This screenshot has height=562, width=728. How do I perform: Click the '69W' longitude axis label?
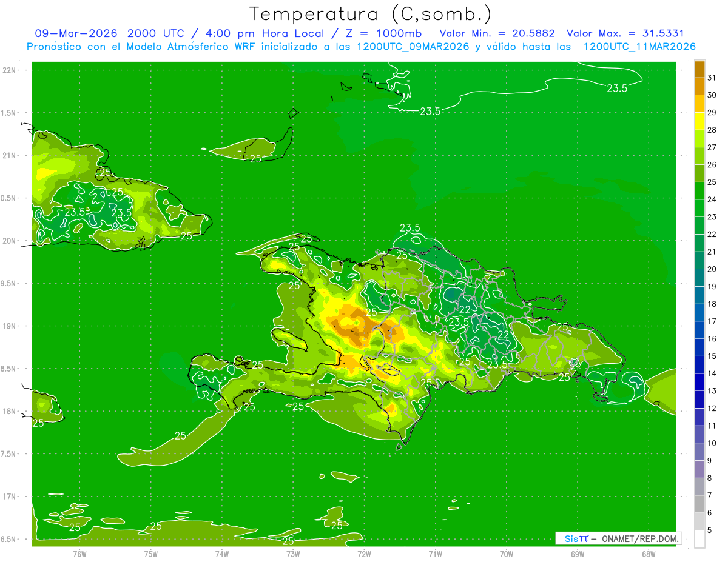[x=577, y=554]
